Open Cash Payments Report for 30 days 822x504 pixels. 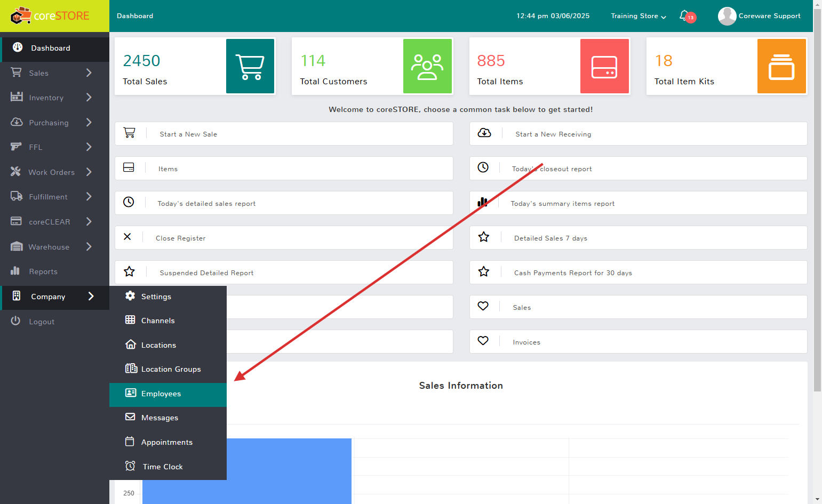point(638,273)
